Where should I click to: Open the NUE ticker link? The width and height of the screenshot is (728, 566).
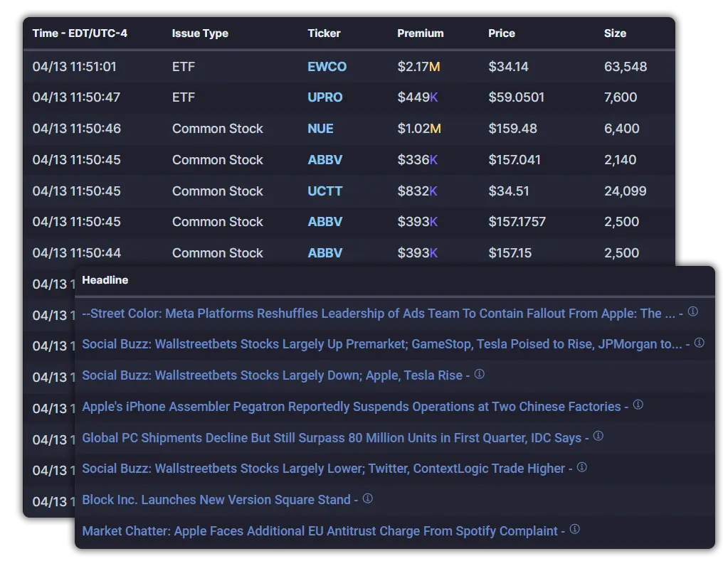point(320,129)
